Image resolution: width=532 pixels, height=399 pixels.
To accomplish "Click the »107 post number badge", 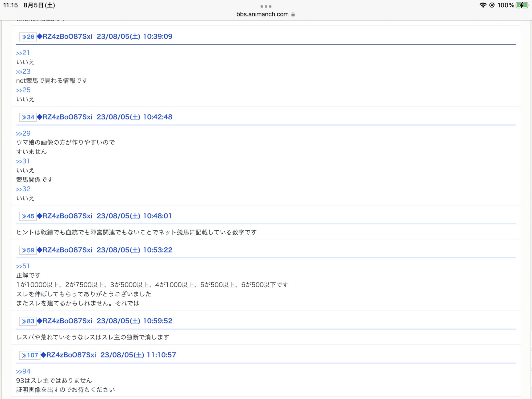I will coord(30,355).
